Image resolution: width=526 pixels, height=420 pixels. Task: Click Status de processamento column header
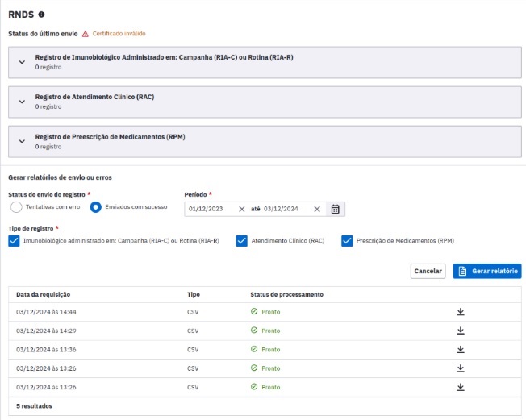point(287,294)
